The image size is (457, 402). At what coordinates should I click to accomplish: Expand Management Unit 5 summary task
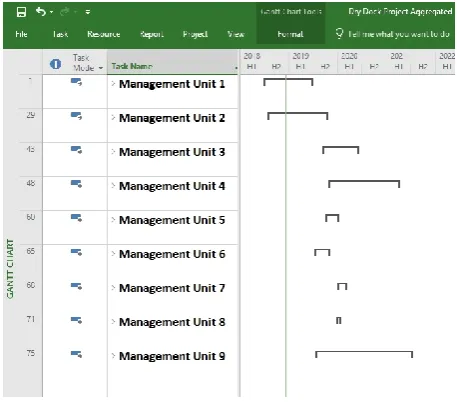pos(113,220)
